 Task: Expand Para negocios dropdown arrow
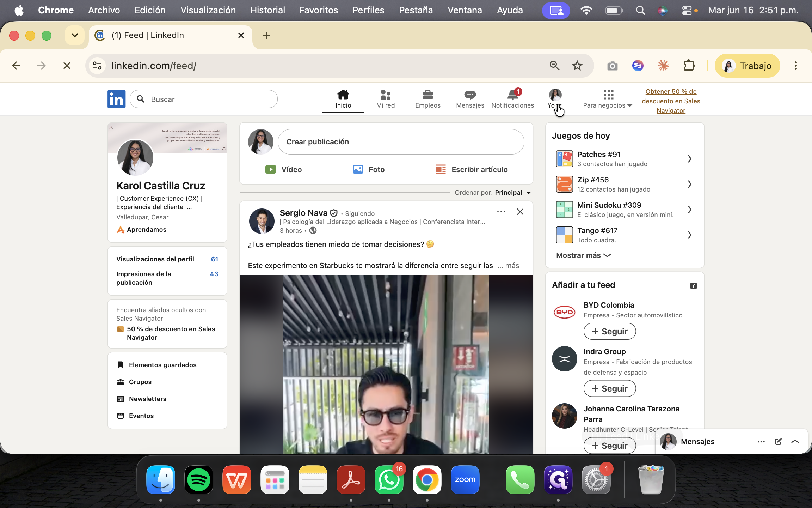click(630, 105)
